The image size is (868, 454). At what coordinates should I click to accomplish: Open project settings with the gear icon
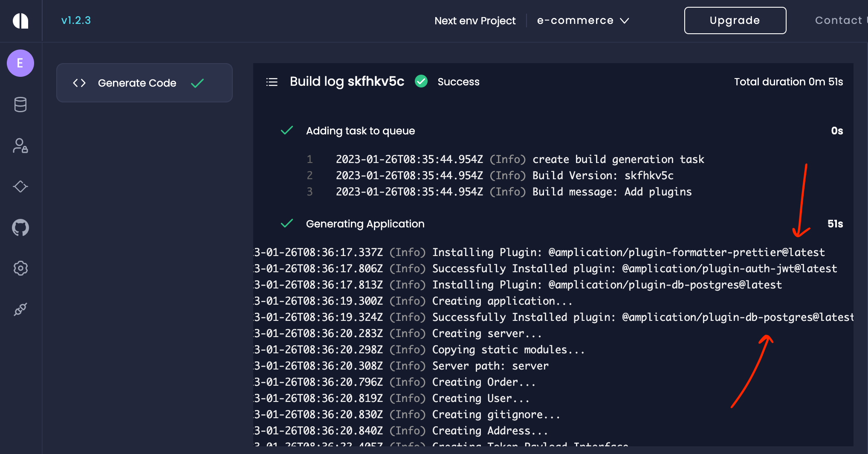pos(20,268)
